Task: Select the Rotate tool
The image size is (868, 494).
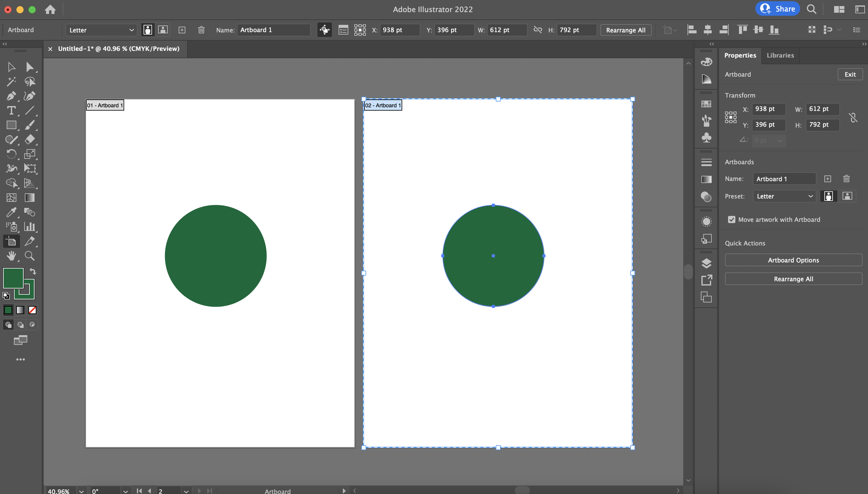Action: pyautogui.click(x=11, y=154)
